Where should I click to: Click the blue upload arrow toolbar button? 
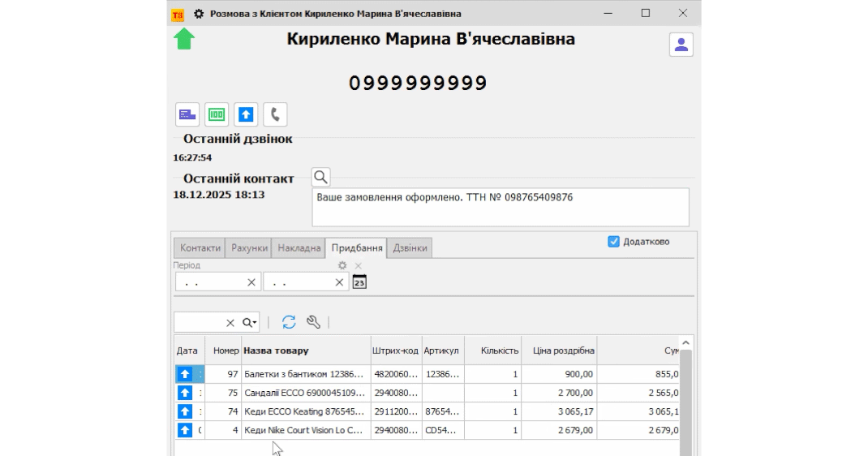coord(246,114)
